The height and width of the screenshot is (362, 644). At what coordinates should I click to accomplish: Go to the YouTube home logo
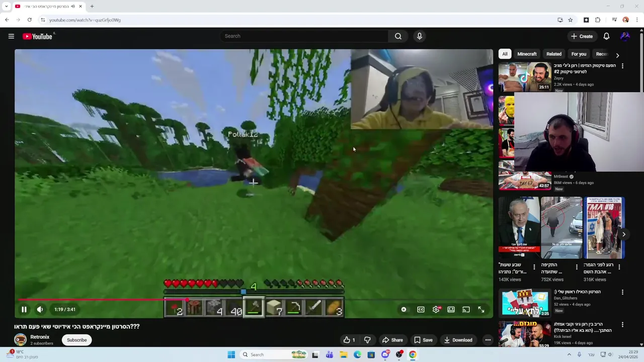point(38,36)
